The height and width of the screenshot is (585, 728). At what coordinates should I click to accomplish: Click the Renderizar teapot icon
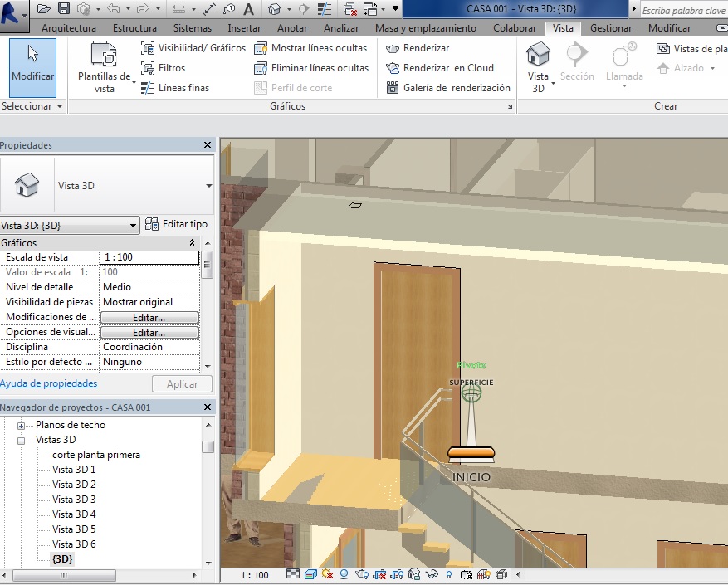click(393, 48)
